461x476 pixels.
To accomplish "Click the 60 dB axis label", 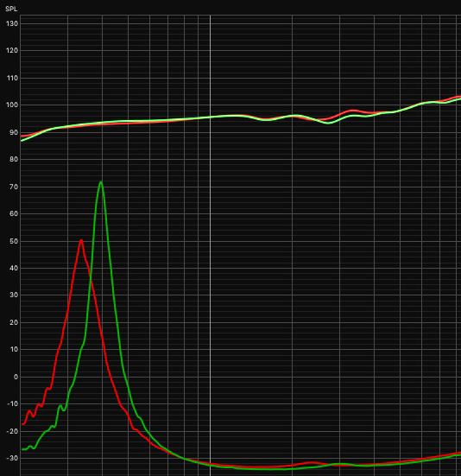I will (x=14, y=213).
